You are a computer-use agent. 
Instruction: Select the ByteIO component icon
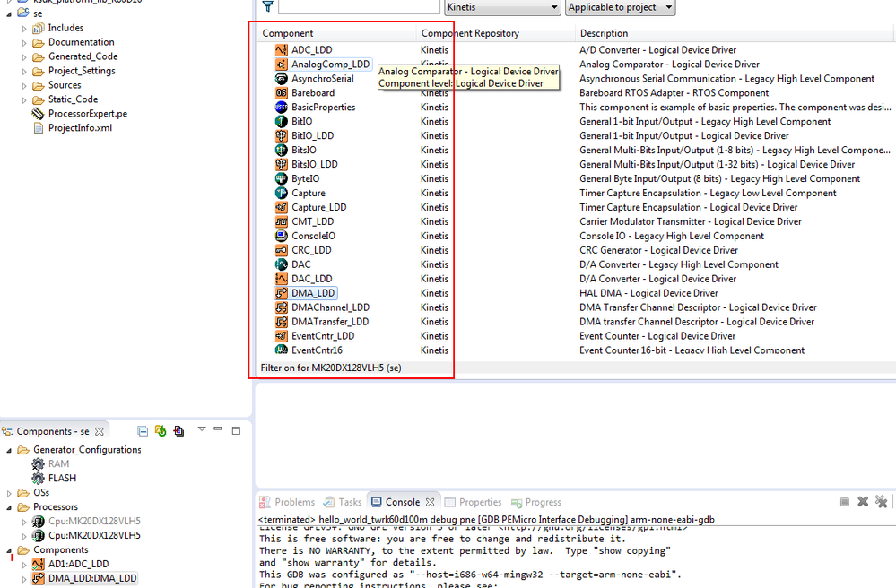[x=281, y=178]
